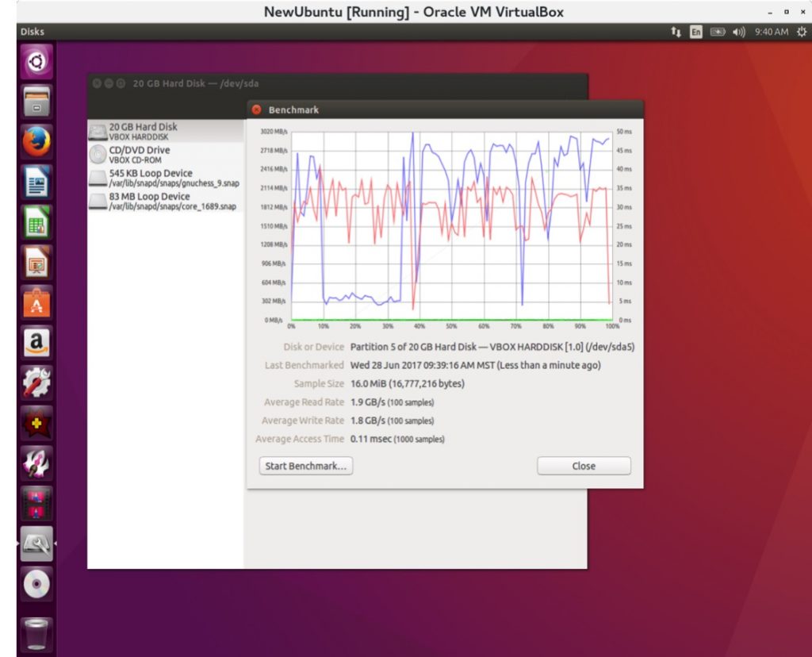Minimize the VirtualBox window

coord(770,13)
